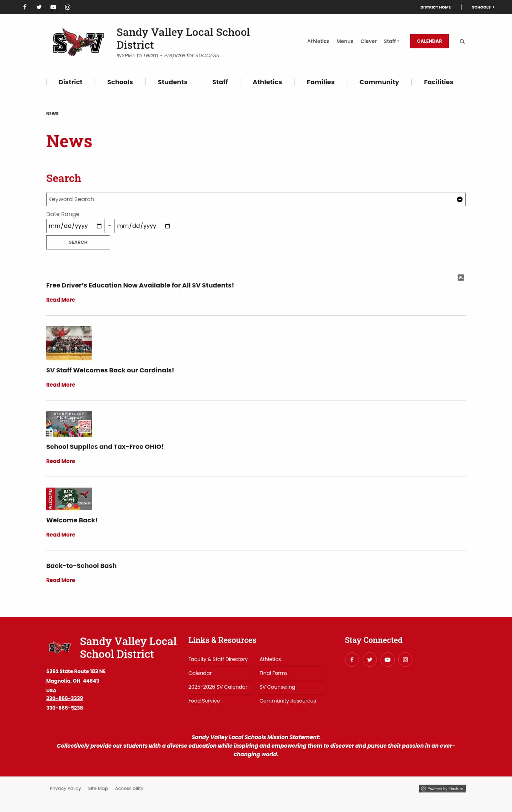Open the Clever header link
The width and height of the screenshot is (512, 812).
coord(369,41)
